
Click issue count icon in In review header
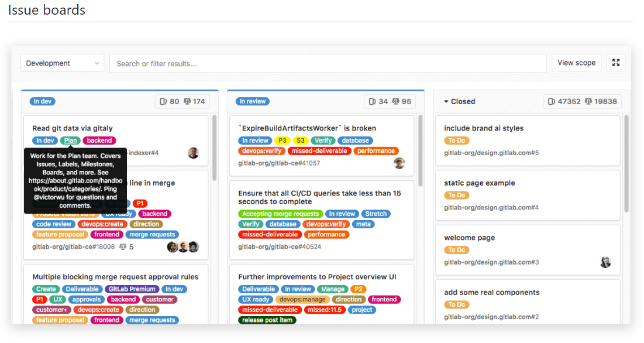372,101
